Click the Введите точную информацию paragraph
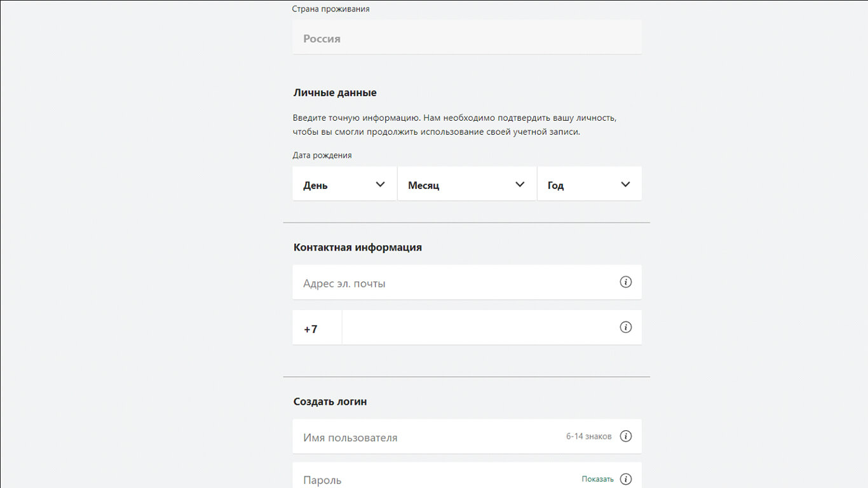 (455, 125)
